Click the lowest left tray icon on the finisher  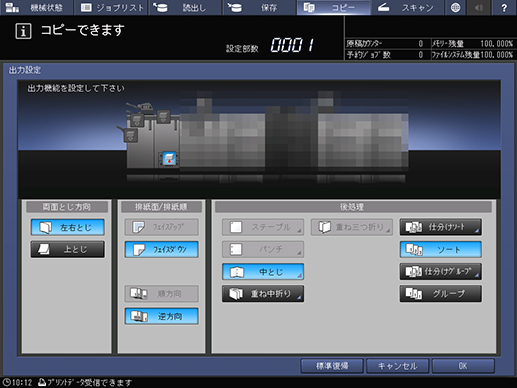pos(131,136)
